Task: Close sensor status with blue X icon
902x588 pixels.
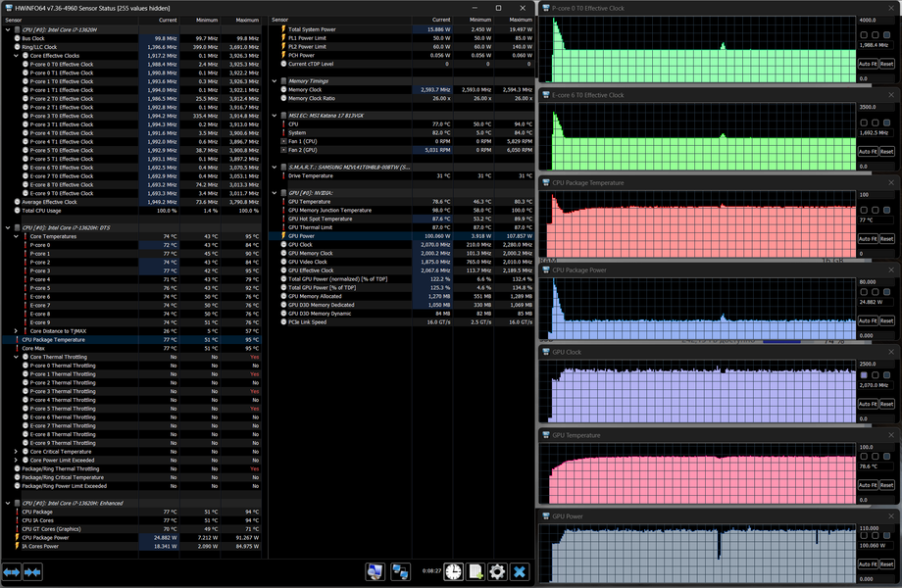Action: (x=520, y=572)
